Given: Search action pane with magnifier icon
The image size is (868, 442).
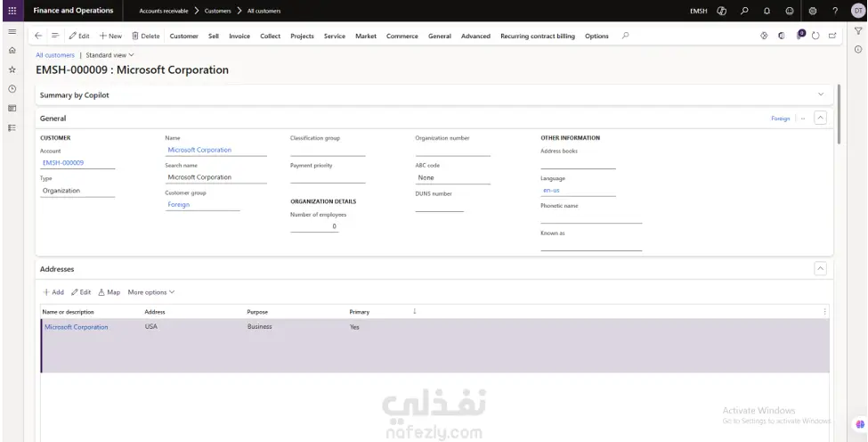Looking at the screenshot, I should click(x=625, y=36).
